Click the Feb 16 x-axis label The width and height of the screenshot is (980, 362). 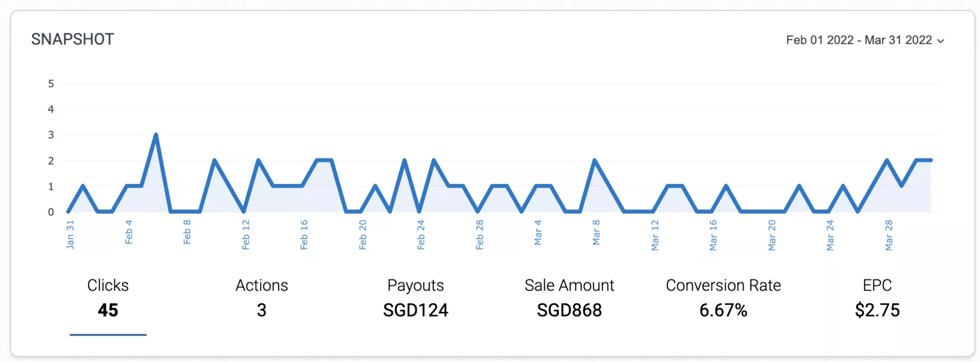[x=304, y=235]
